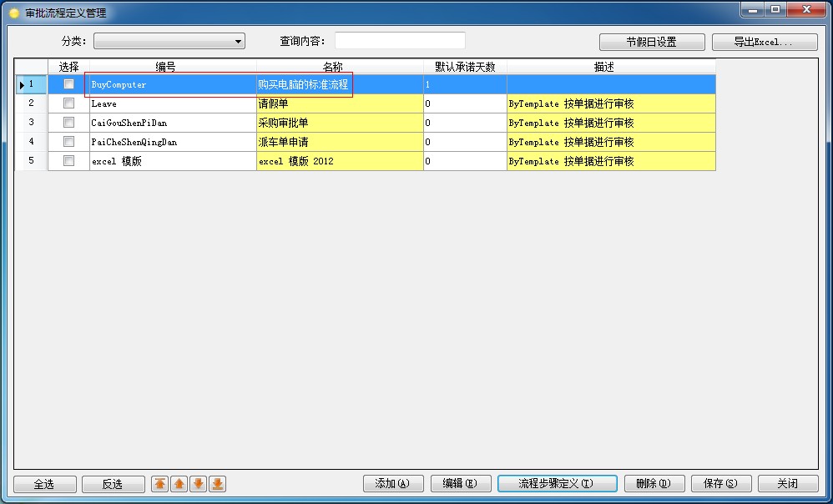Click 添加(A) button
The width and height of the screenshot is (833, 504).
click(393, 483)
